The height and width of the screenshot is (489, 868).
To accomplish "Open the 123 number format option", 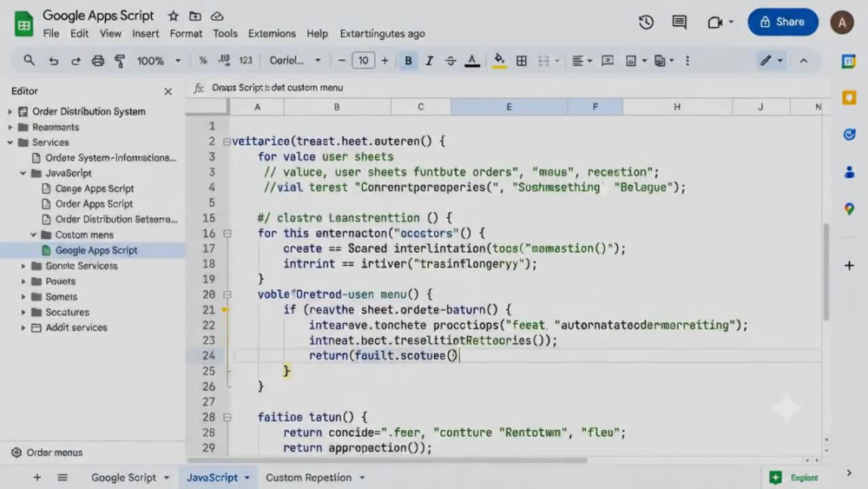I will tap(246, 61).
